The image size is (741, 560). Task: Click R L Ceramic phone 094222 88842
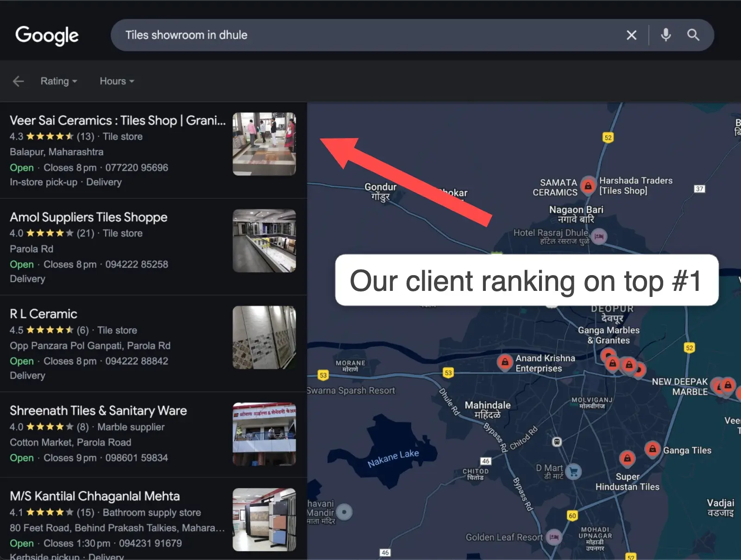tap(137, 361)
